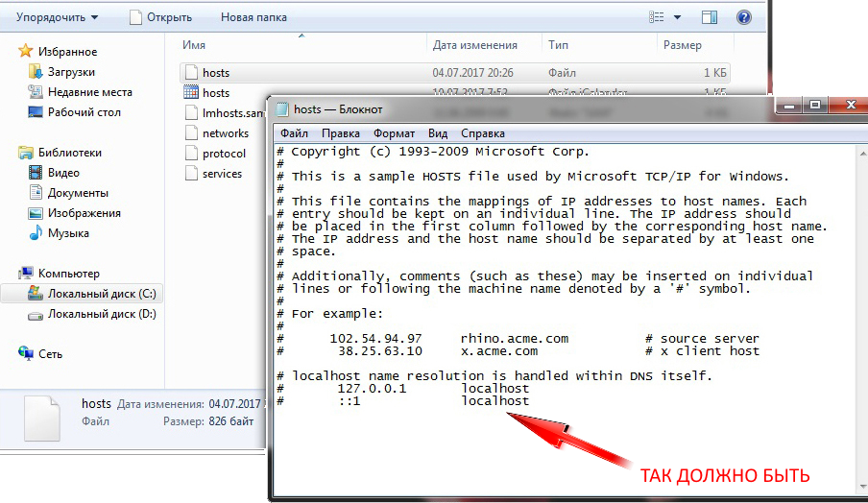Select the lmhosts.sam file
This screenshot has width=868, height=503.
point(225,113)
